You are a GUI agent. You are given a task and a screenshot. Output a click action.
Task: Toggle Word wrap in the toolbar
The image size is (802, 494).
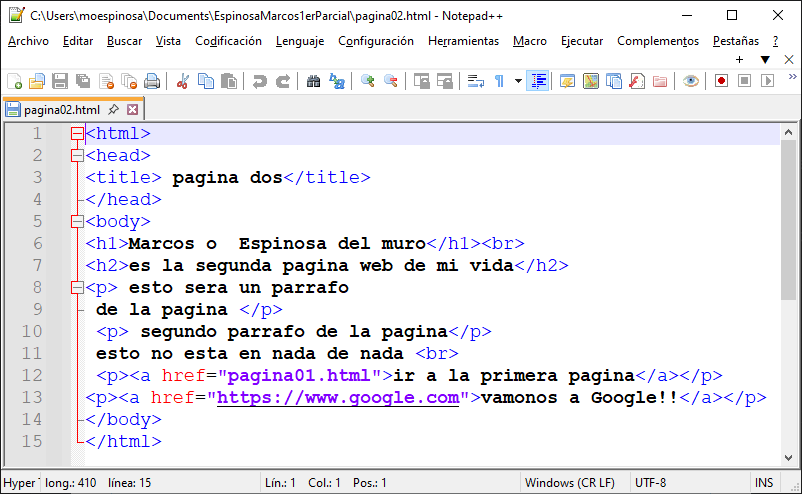(x=475, y=81)
